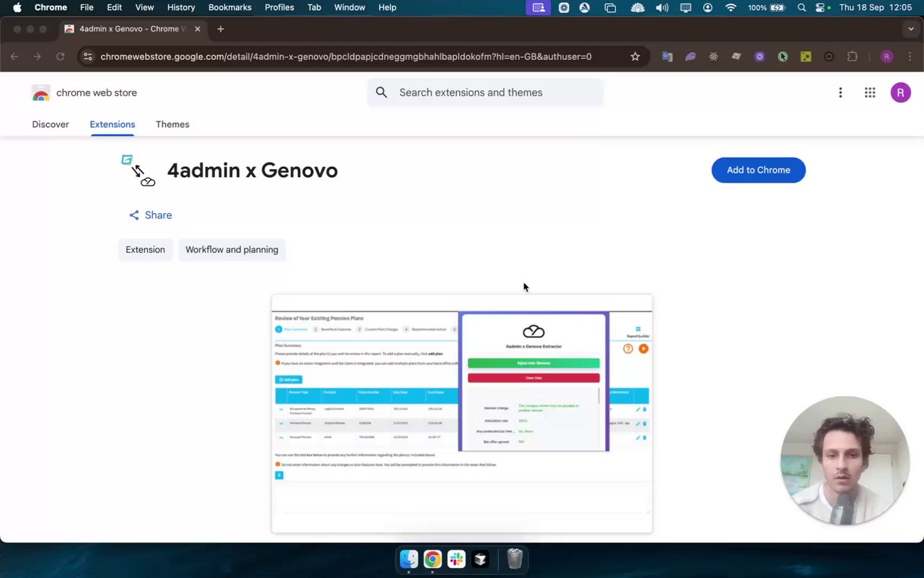The height and width of the screenshot is (578, 924).
Task: Reload the page
Action: coord(60,56)
